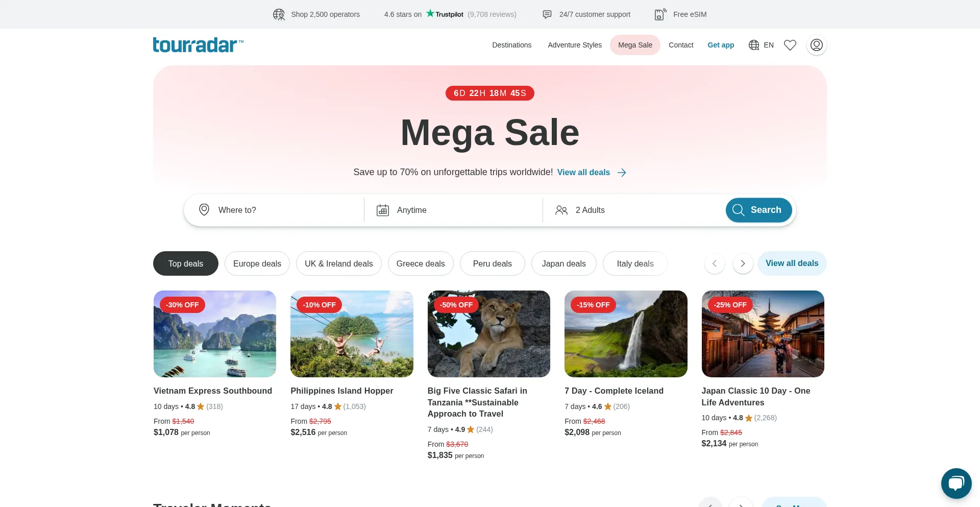
Task: Click the Free eSIM icon
Action: 660,14
